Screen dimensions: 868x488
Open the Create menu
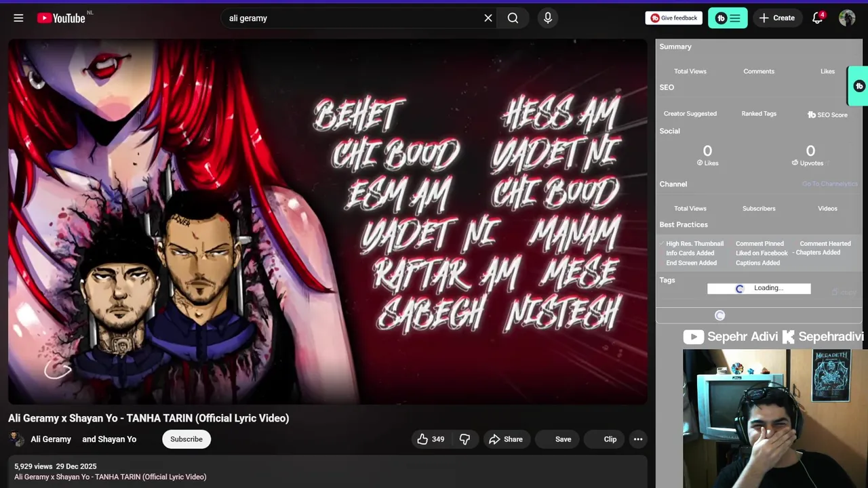pyautogui.click(x=776, y=18)
